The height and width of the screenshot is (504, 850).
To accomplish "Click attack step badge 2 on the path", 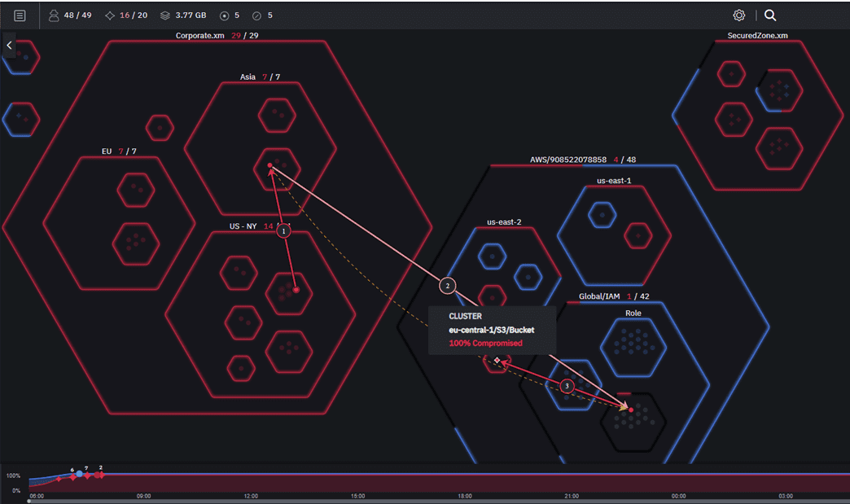I will (x=447, y=285).
